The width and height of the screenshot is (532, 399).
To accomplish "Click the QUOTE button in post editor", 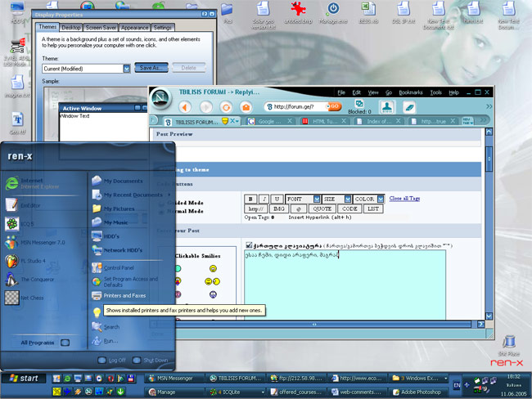I will [321, 209].
